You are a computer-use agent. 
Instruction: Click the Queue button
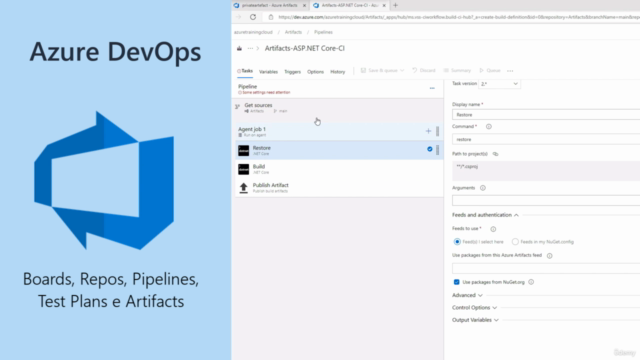(x=490, y=71)
